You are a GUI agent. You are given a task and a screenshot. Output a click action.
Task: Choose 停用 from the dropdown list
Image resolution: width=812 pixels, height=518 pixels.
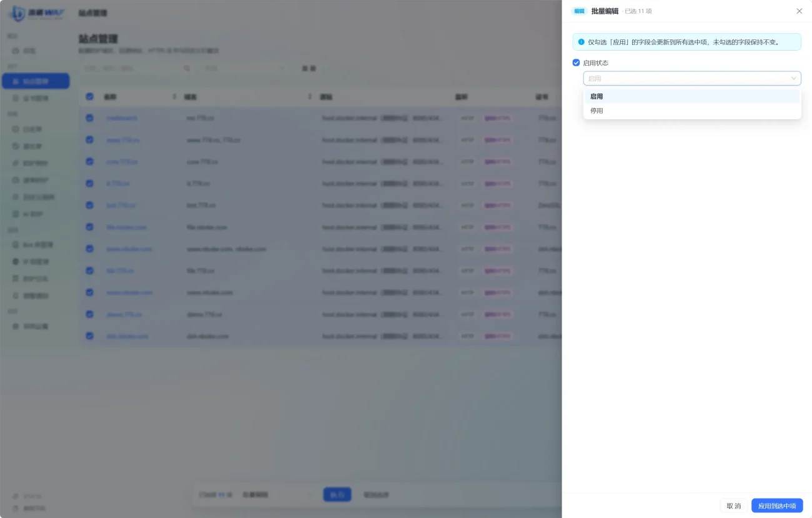(692, 111)
